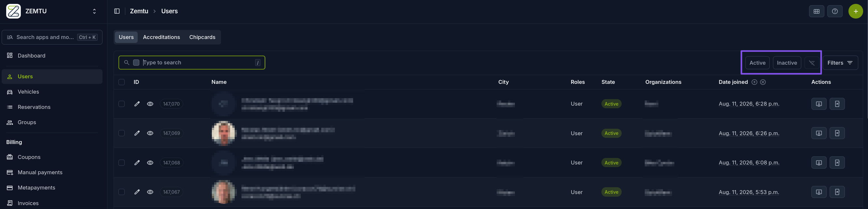Click the clear filters icon next to Inactive
This screenshot has width=868, height=209.
tap(812, 63)
